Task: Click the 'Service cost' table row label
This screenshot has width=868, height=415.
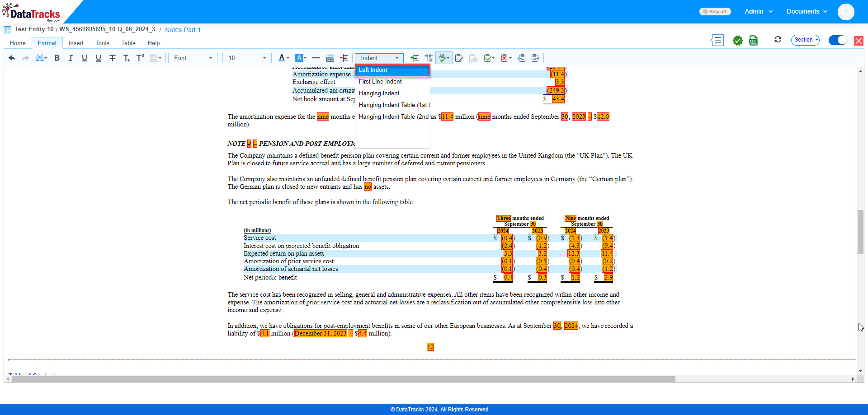Action: tap(260, 238)
